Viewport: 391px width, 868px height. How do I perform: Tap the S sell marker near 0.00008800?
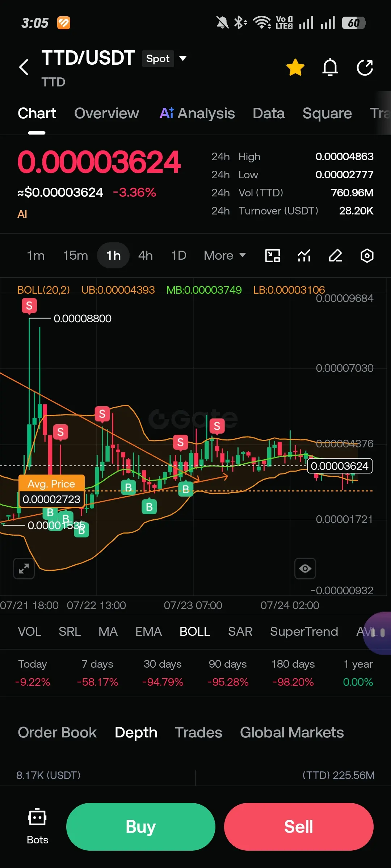[x=29, y=306]
